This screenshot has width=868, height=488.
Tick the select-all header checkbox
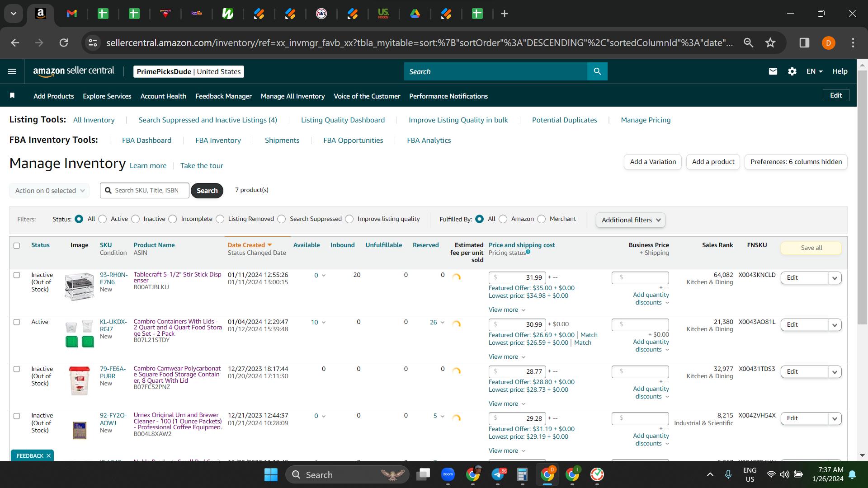pyautogui.click(x=17, y=245)
